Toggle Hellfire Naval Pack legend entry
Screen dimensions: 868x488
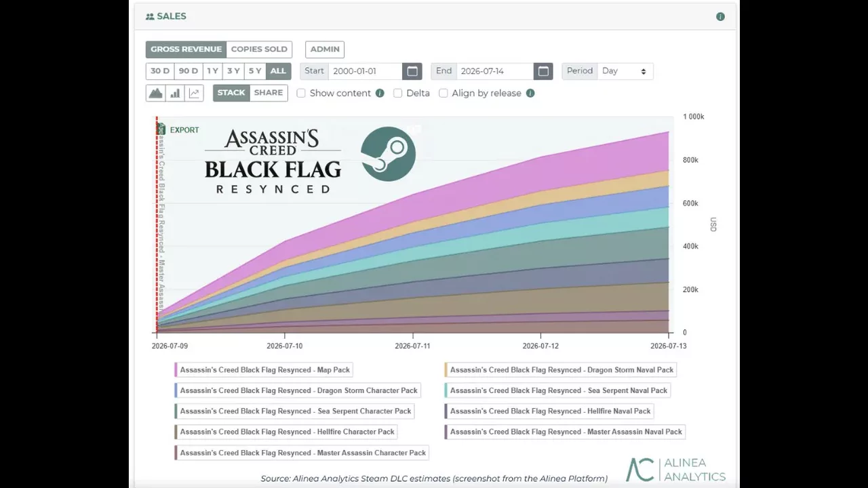pos(549,411)
